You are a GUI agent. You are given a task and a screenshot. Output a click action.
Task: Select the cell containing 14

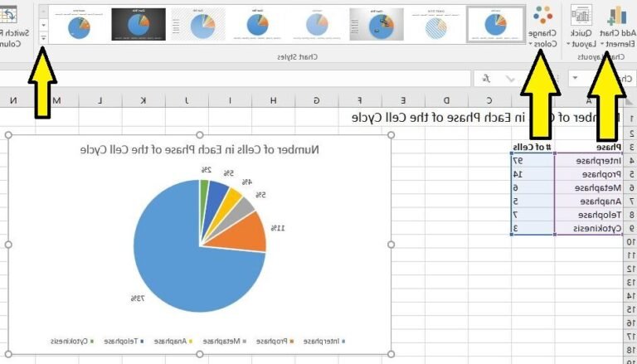pyautogui.click(x=533, y=174)
